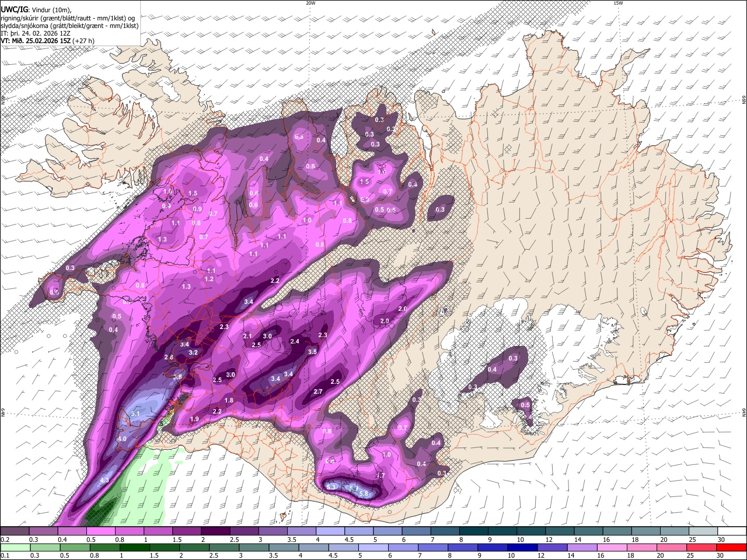Image resolution: width=747 pixels, height=560 pixels.
Task: Click the 2.8 precipitation value
Action: point(169,357)
